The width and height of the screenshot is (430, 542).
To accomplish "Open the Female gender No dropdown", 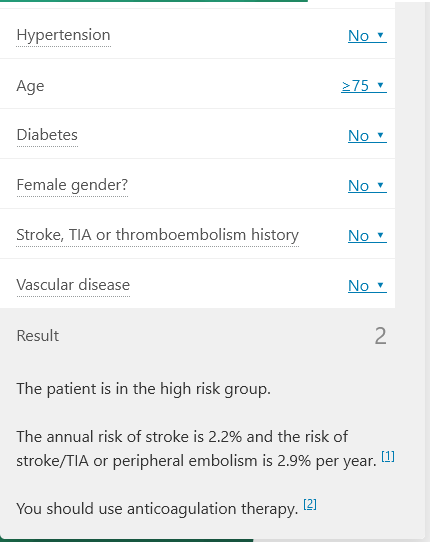I will click(x=367, y=186).
